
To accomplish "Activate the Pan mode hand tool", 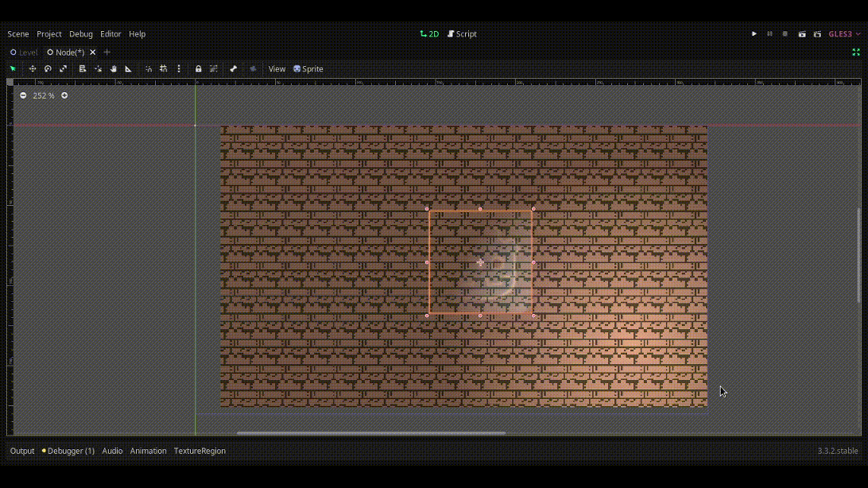I will (x=114, y=69).
